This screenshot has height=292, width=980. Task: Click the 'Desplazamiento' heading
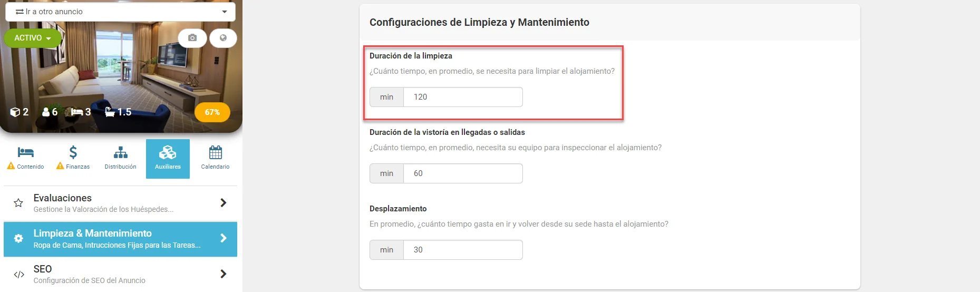398,209
